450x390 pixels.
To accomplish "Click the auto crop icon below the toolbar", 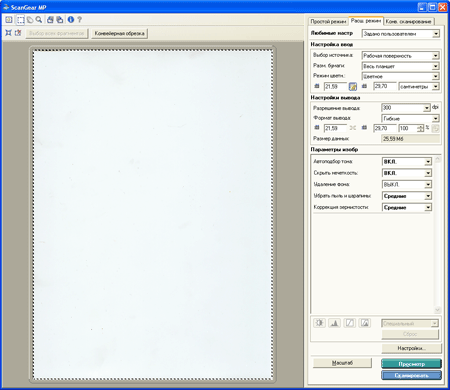I will 9,33.
